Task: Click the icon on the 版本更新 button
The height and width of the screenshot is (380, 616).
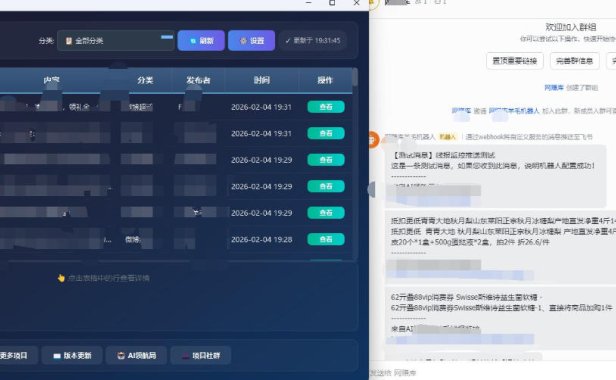Action: click(x=57, y=356)
